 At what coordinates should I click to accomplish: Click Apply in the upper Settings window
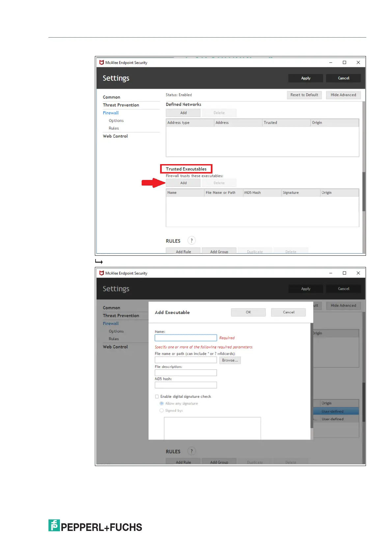305,78
